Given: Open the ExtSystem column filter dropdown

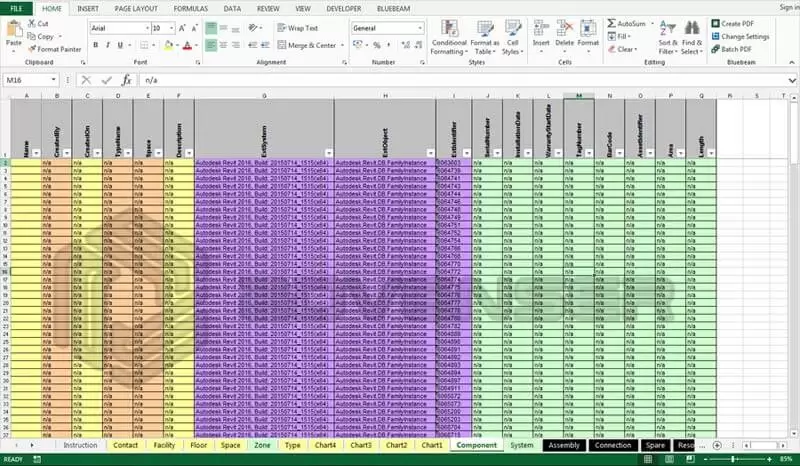Looking at the screenshot, I should [329, 153].
